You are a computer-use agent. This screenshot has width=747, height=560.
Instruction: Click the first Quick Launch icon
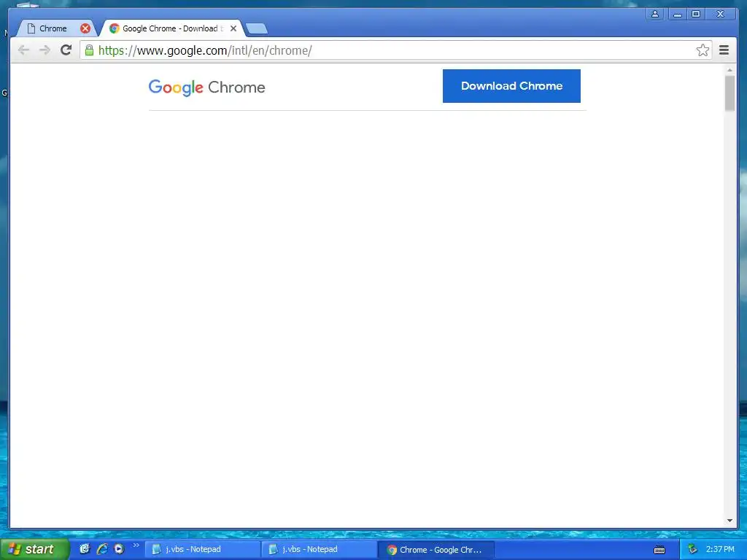click(x=85, y=549)
